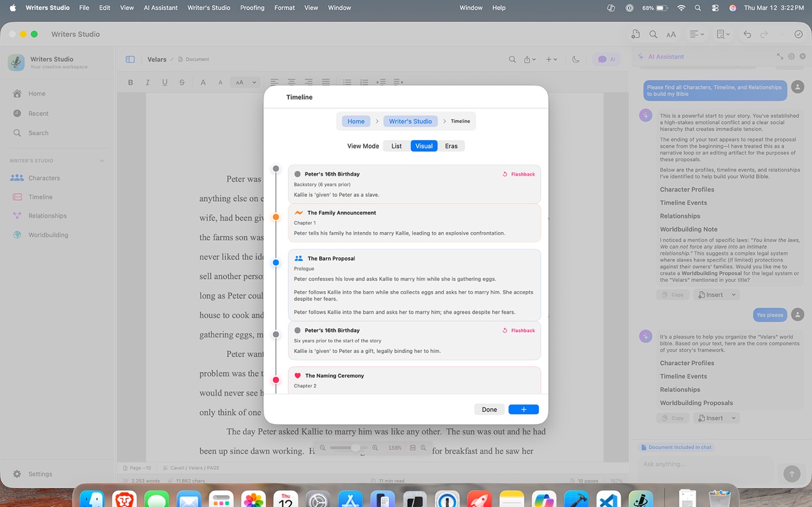Click Done in the Timeline dialog
This screenshot has height=507, width=812.
click(490, 409)
